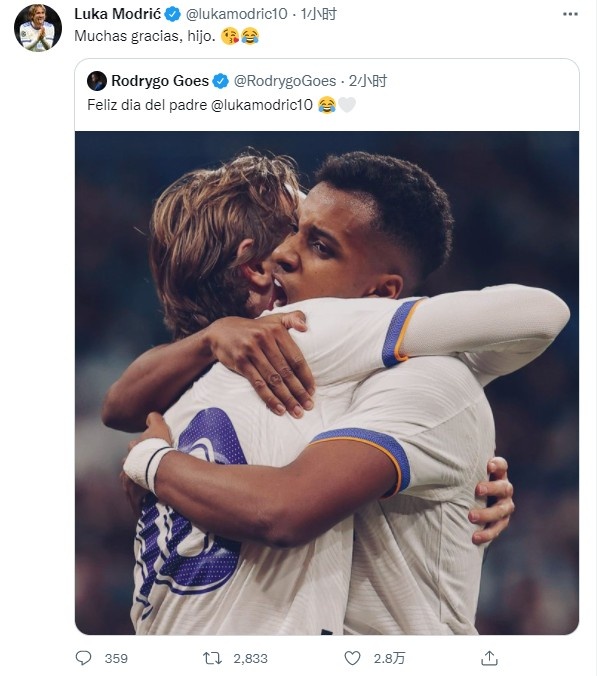Open the hugging players photo
The image size is (597, 676).
pos(327,383)
